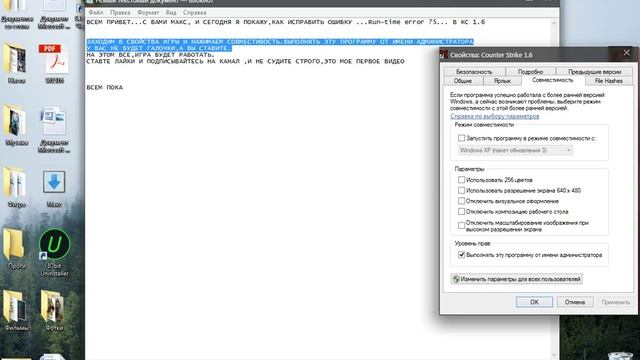Screen dimensions: 640x360
Task: Open the Правка menu in Notepad
Action: point(120,12)
